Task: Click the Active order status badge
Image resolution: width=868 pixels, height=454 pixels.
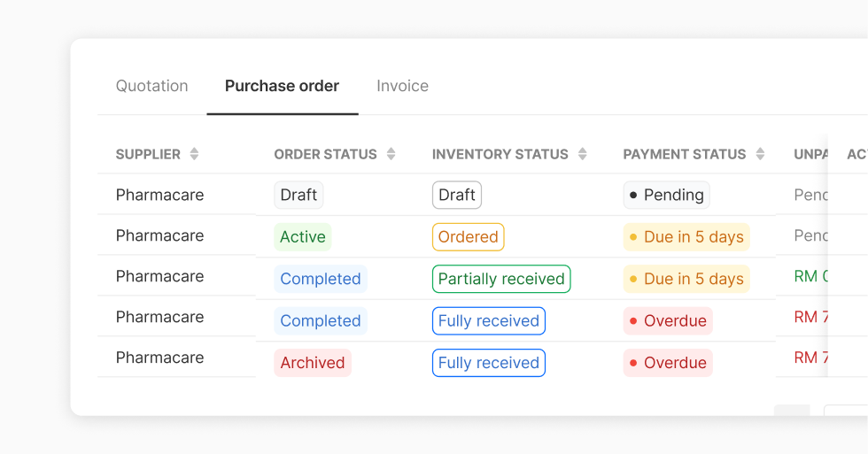Action: pos(303,236)
